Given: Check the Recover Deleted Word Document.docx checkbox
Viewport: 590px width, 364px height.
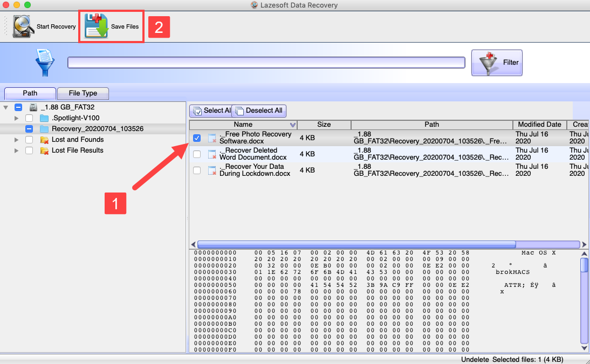Looking at the screenshot, I should click(197, 154).
